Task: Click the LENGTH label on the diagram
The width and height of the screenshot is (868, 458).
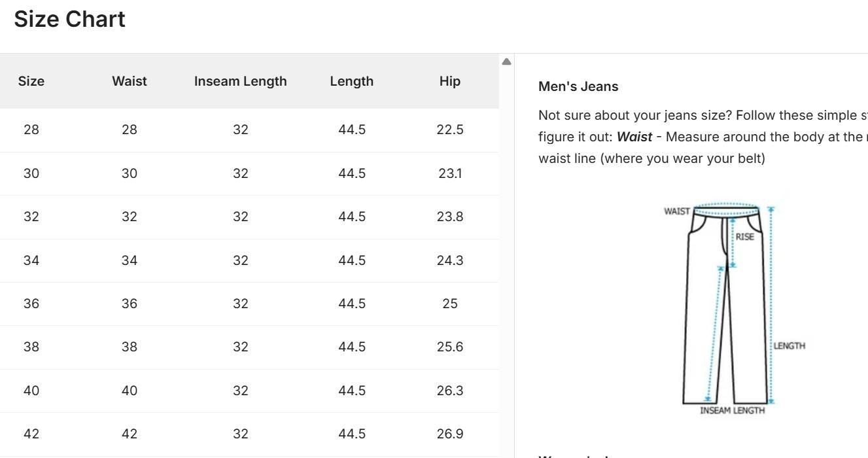Action: point(790,345)
